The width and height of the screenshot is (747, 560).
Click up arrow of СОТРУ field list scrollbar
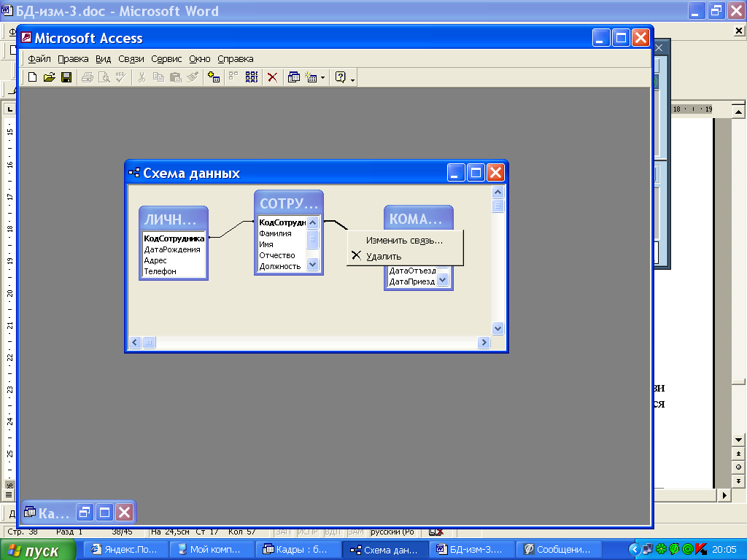(x=312, y=222)
